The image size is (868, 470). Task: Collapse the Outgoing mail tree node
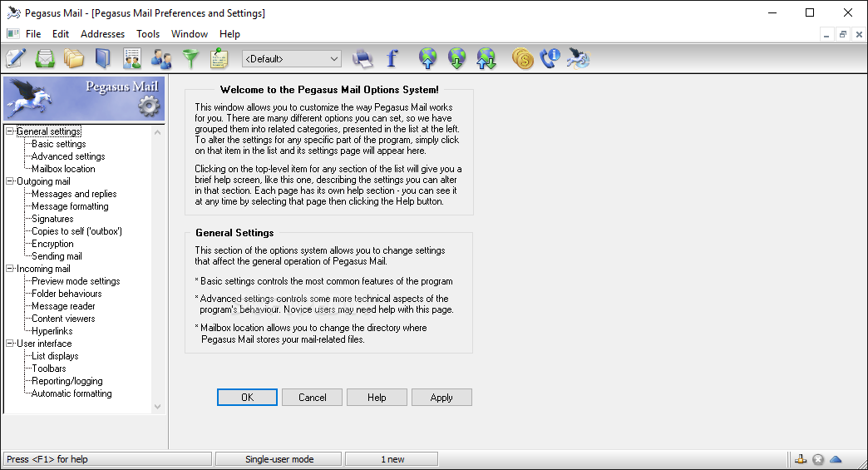[9, 181]
